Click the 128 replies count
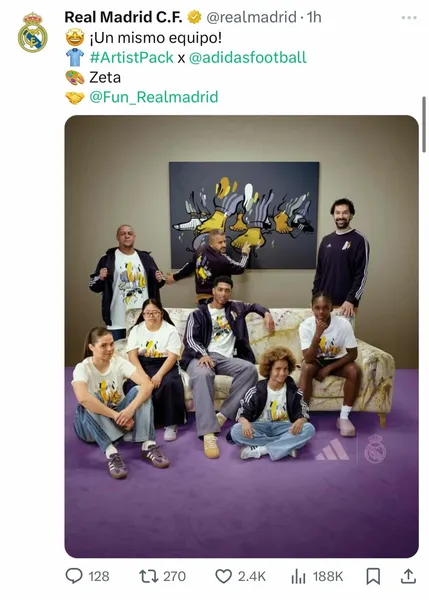Viewport: 429px width, 600px height. click(x=99, y=576)
